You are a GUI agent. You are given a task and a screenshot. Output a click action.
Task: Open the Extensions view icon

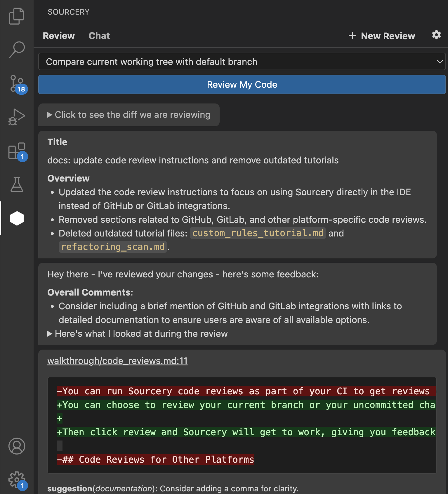click(x=18, y=152)
